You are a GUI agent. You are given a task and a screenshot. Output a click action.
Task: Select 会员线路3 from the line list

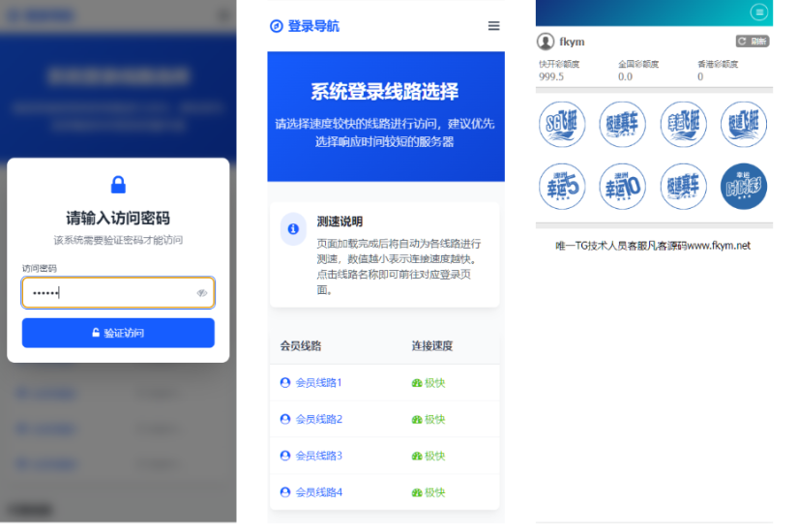tap(318, 456)
